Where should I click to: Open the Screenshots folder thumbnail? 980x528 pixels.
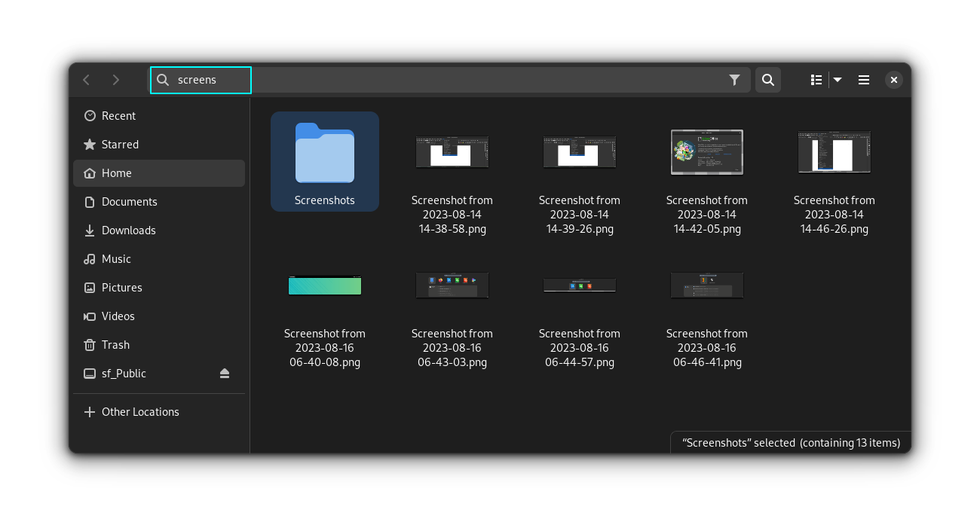click(x=324, y=153)
